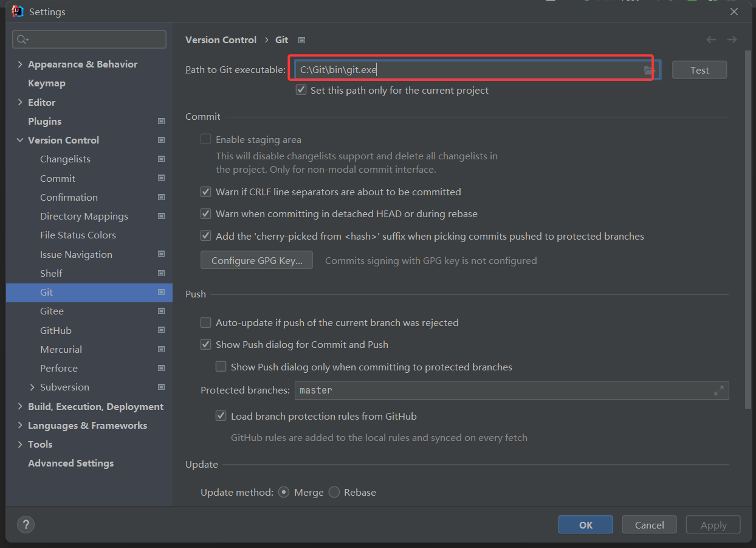Click the expand icon in Protected branches field

point(719,390)
